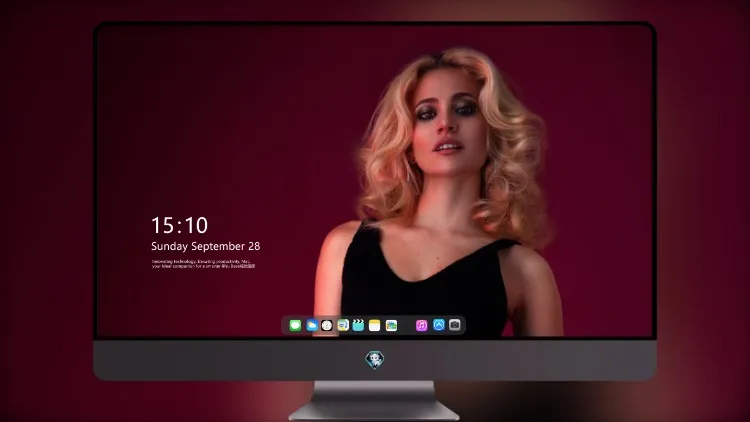Open the colorful photo gallery app icon
This screenshot has width=750, height=422.
click(391, 325)
